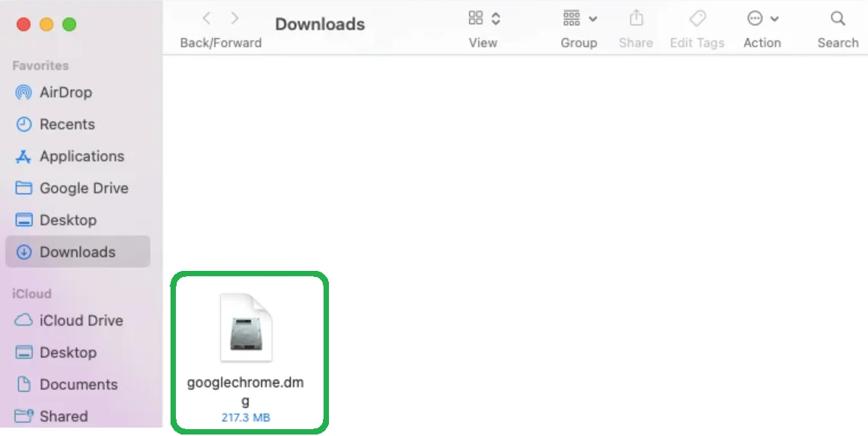Click the Downloads window title
Image resolution: width=868 pixels, height=436 pixels.
[x=320, y=24]
